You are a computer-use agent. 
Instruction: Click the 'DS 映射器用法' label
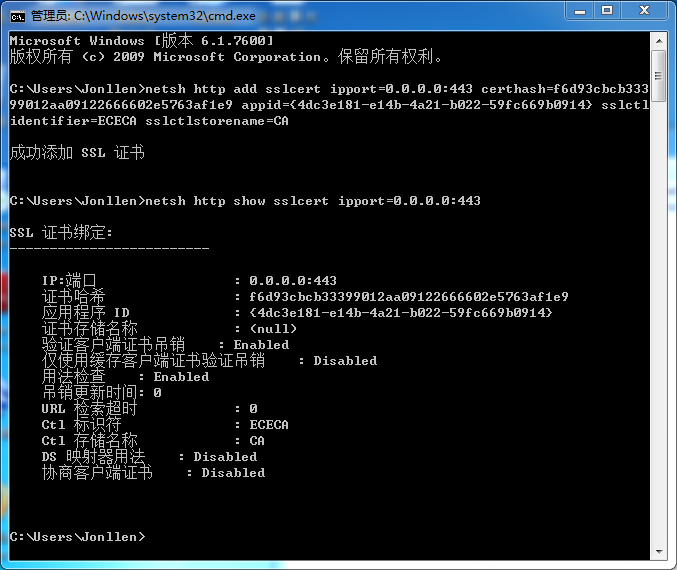pyautogui.click(x=93, y=456)
